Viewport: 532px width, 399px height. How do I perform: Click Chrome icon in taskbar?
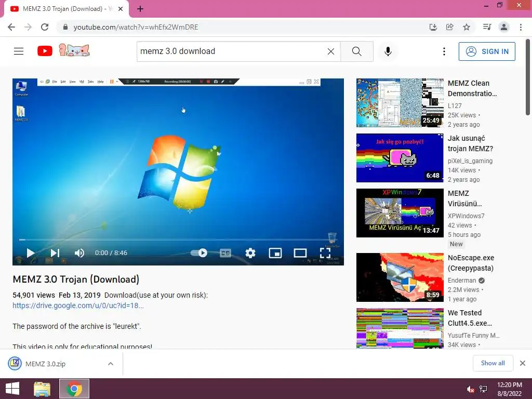coord(74,389)
